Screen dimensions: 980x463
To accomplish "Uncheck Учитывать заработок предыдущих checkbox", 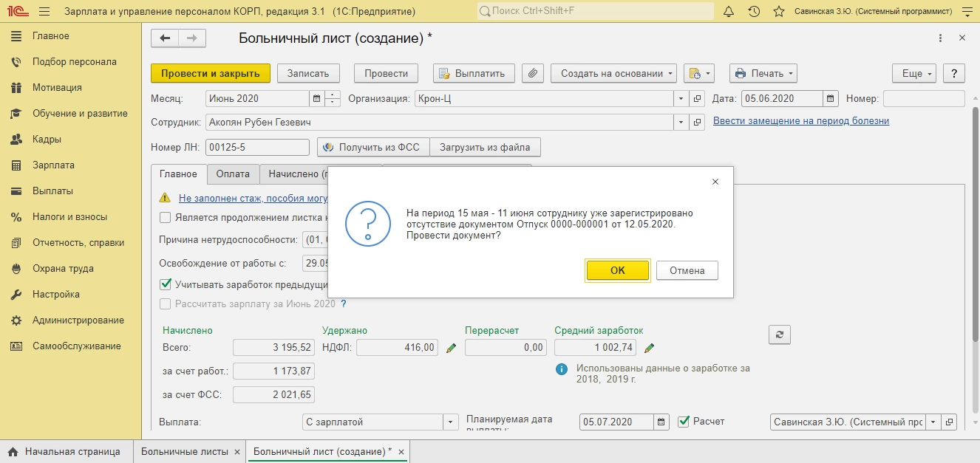I will pos(166,284).
